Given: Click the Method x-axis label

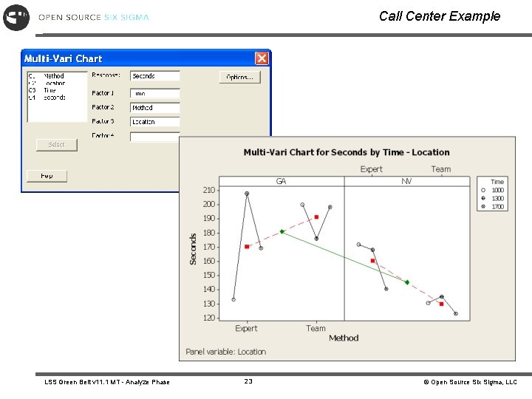Looking at the screenshot, I should 344,338.
